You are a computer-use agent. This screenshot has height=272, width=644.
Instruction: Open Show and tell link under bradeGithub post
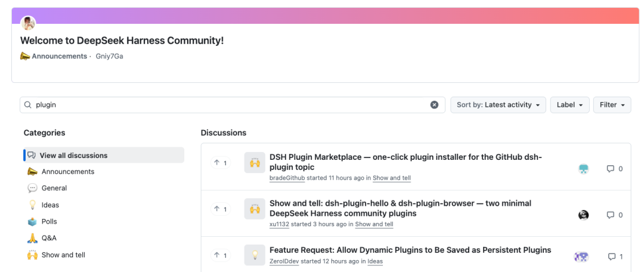(392, 178)
